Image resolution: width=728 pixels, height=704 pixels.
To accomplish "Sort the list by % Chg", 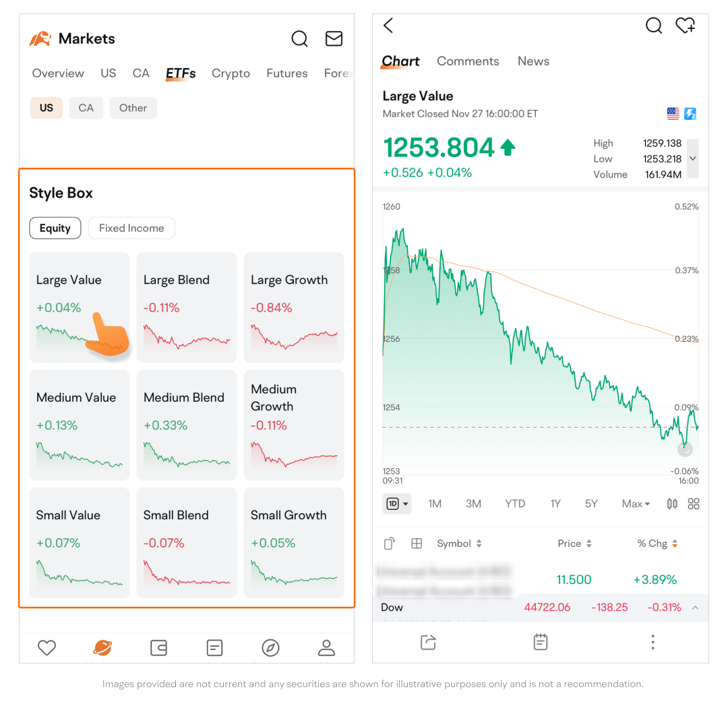I will coord(657,544).
